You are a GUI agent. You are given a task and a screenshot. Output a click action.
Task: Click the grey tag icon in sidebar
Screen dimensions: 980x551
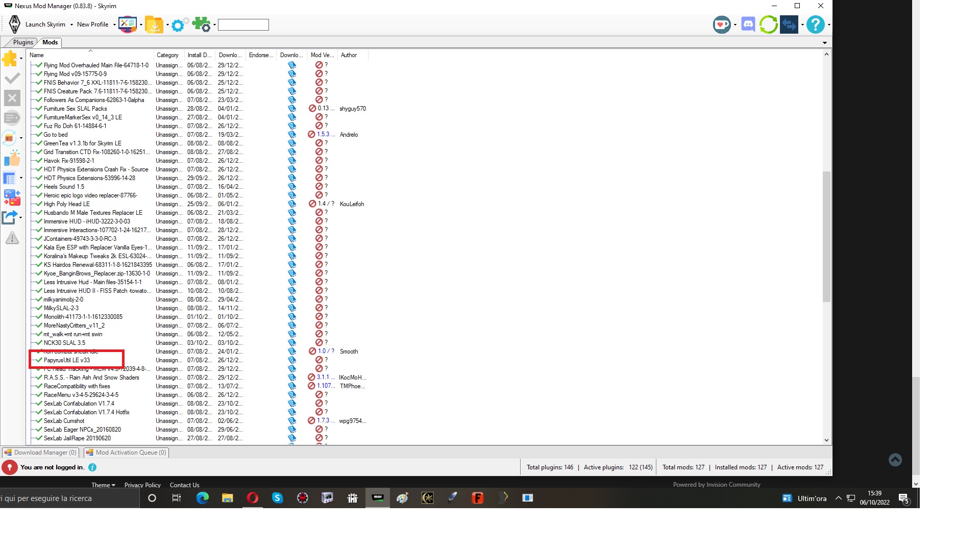(12, 118)
